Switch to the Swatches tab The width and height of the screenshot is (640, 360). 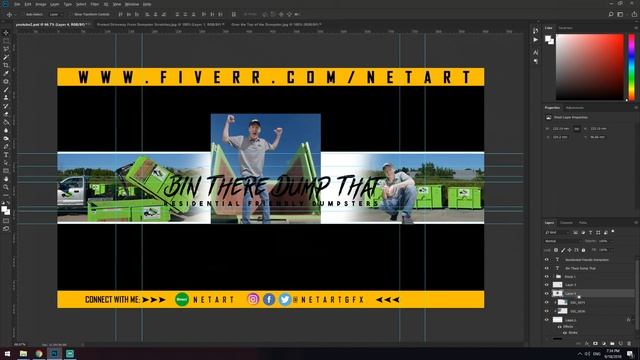point(565,28)
